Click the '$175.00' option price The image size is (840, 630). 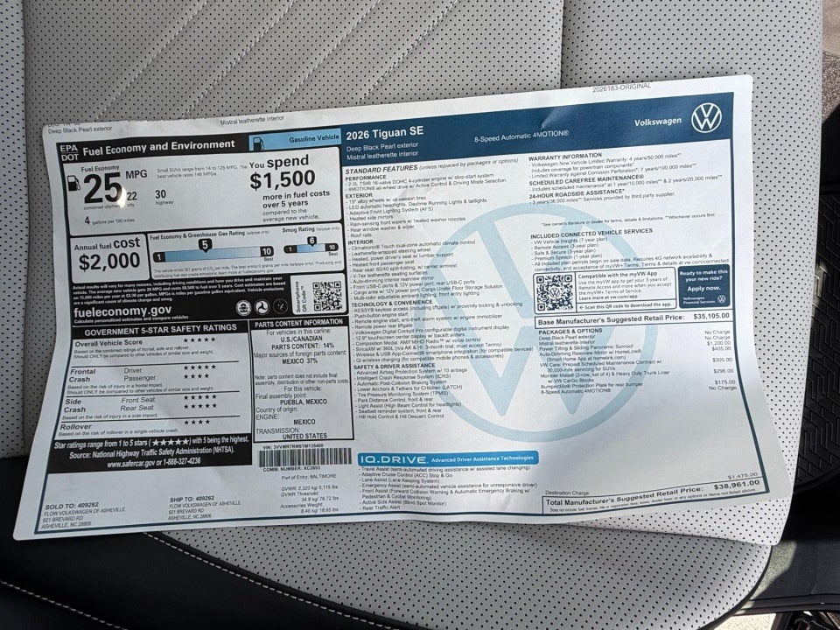pyautogui.click(x=724, y=382)
